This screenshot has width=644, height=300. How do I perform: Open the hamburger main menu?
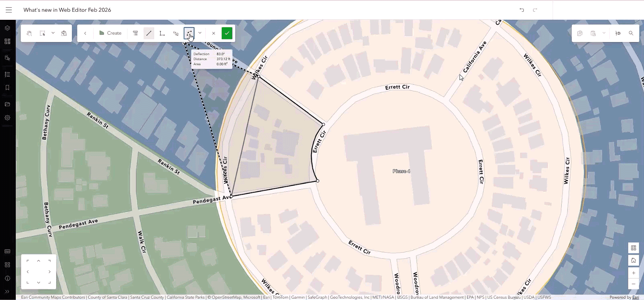point(9,10)
